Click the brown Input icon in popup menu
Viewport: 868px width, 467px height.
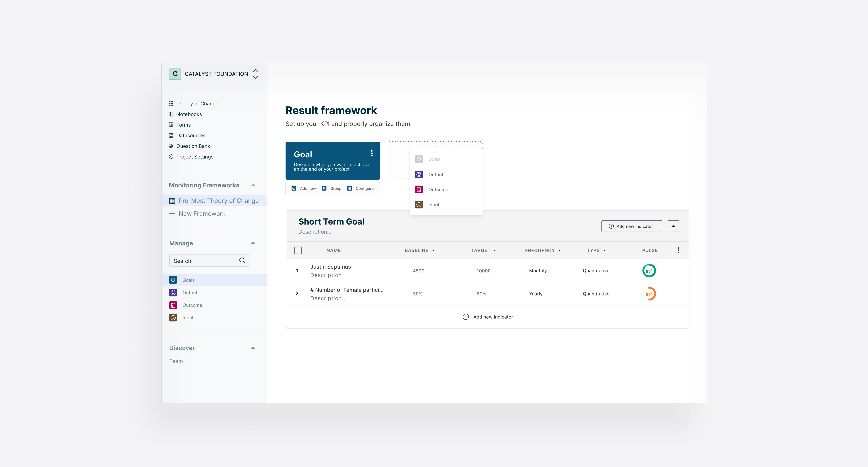tap(419, 205)
